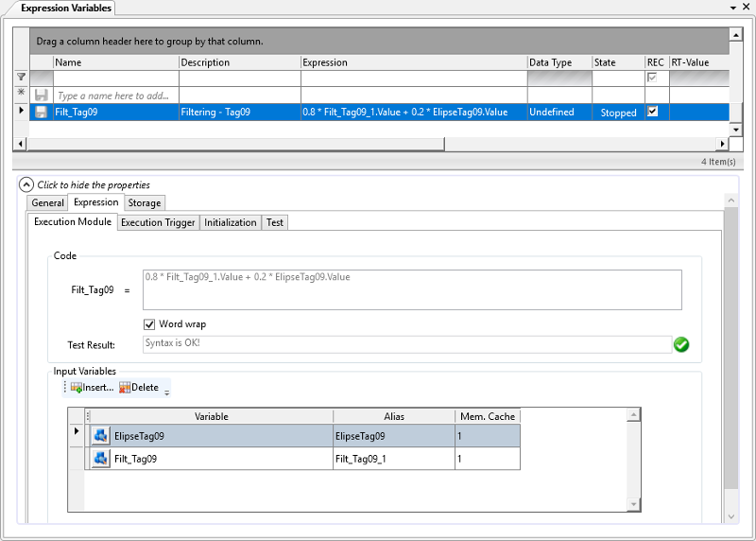Viewport: 756px width, 541px height.
Task: Click the properties pane scroll down arrow
Action: [730, 516]
